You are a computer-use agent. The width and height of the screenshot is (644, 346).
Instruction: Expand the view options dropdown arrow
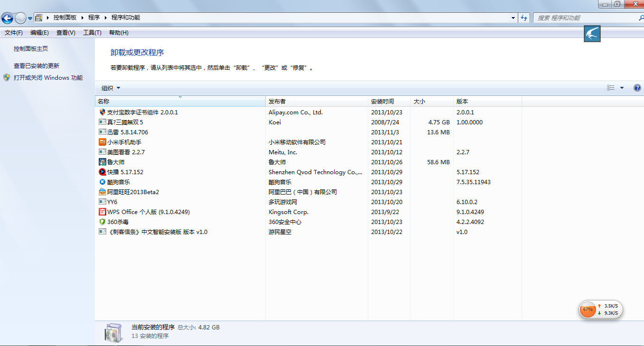pyautogui.click(x=622, y=88)
